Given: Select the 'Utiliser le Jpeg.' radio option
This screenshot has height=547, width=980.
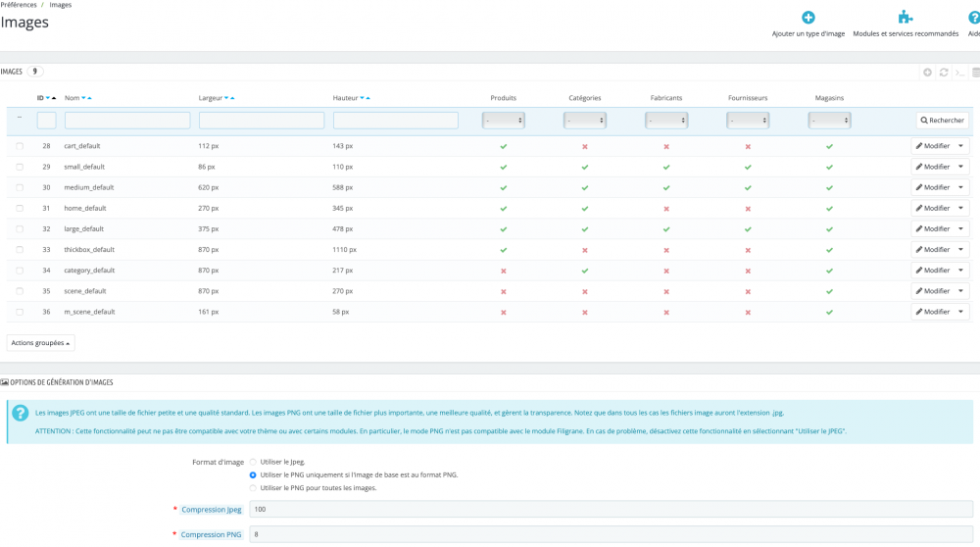Looking at the screenshot, I should click(x=254, y=461).
